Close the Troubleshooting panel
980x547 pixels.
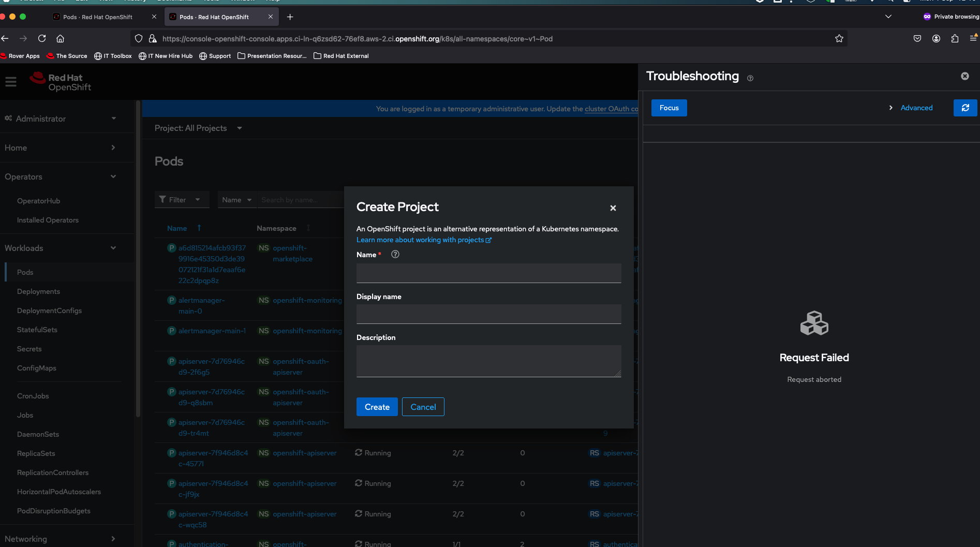click(x=964, y=76)
